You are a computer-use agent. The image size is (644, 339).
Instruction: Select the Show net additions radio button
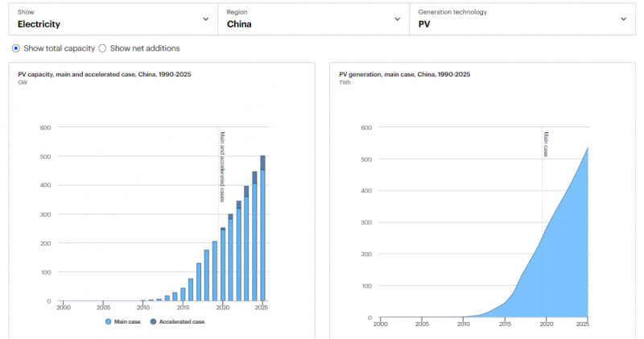102,48
